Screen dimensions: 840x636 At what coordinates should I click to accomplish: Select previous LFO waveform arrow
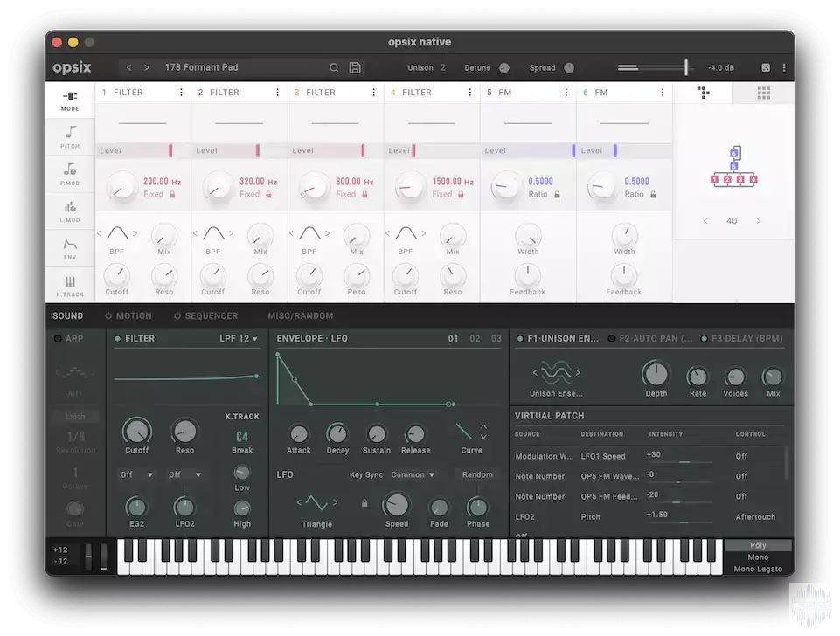click(299, 502)
